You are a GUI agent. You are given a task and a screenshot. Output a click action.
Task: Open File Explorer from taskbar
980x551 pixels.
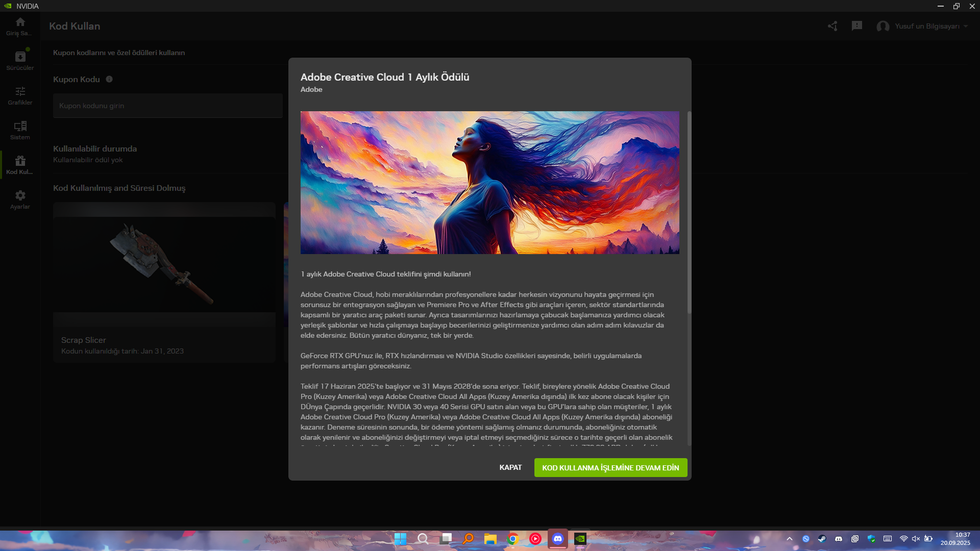coord(491,539)
